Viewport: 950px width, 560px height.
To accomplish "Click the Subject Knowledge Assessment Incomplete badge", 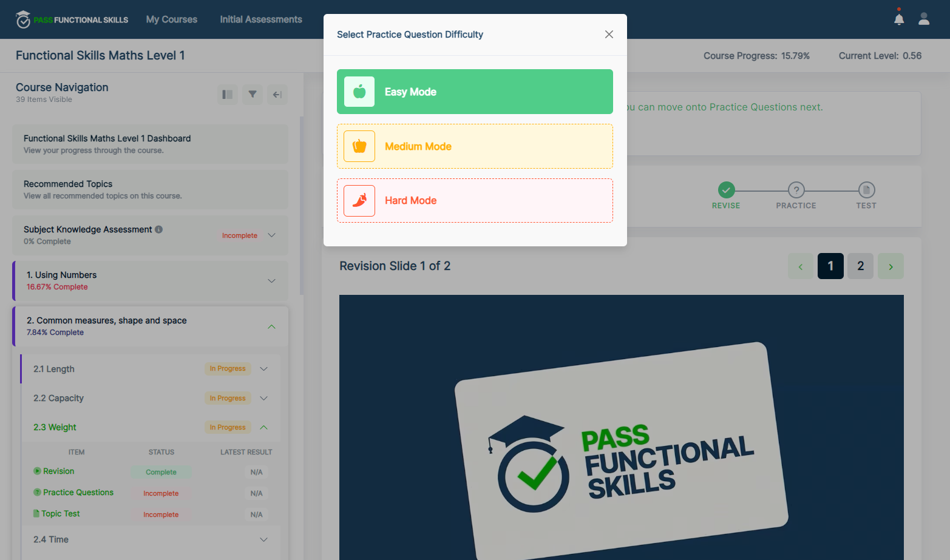I will [x=240, y=235].
